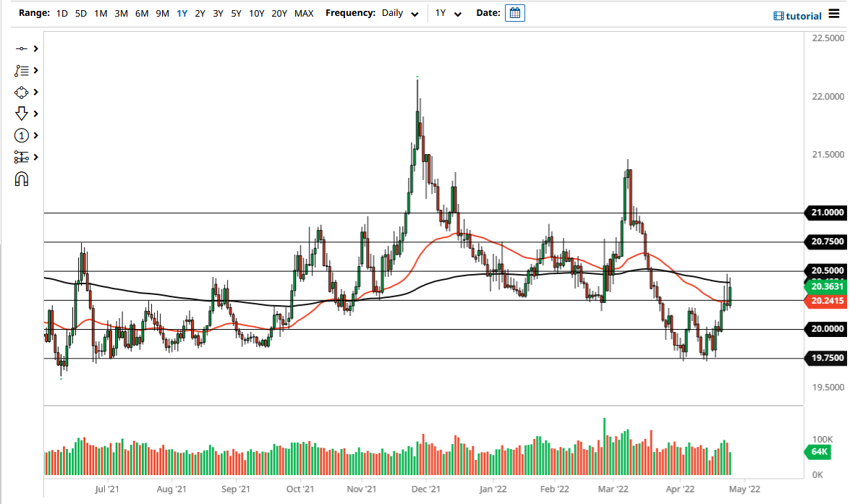Image resolution: width=850 pixels, height=504 pixels.
Task: Open the Frequency dropdown
Action: (x=415, y=13)
